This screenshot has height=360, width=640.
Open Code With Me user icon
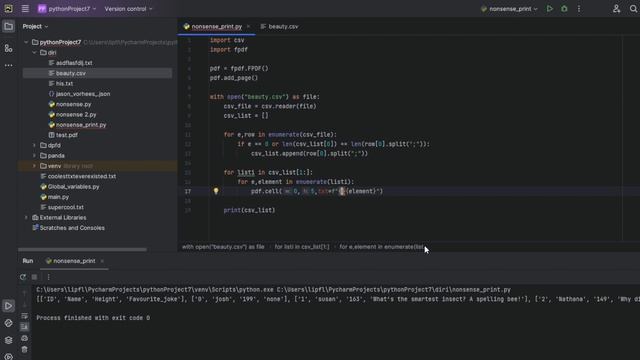tap(616, 9)
